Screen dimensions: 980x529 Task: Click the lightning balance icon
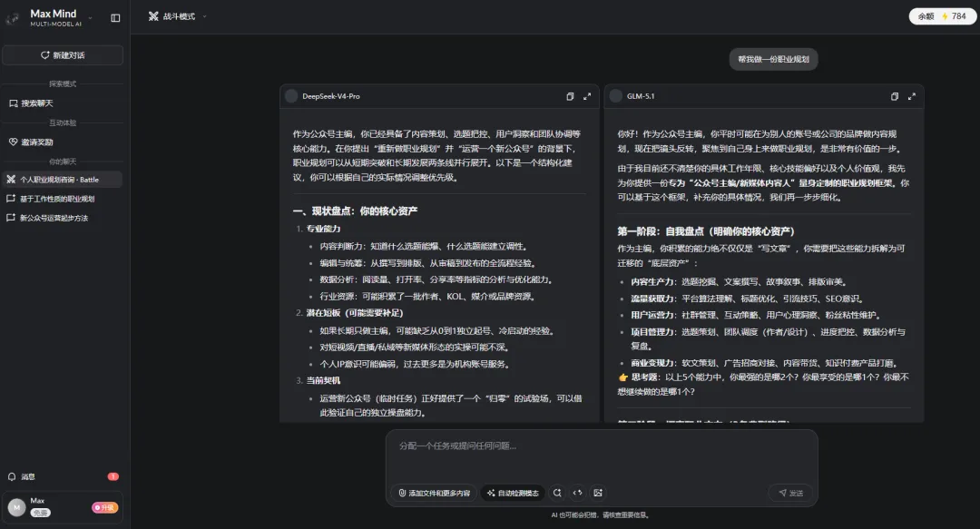[945, 16]
